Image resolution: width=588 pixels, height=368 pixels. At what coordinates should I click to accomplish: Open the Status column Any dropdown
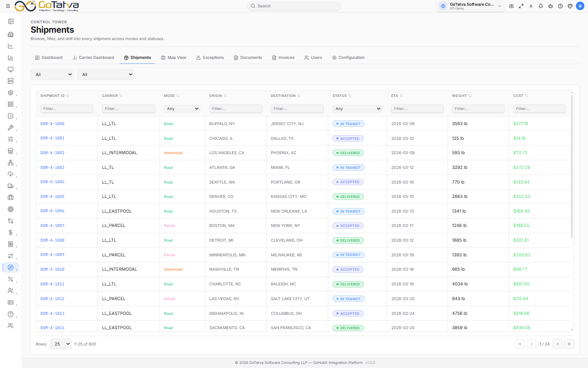357,109
